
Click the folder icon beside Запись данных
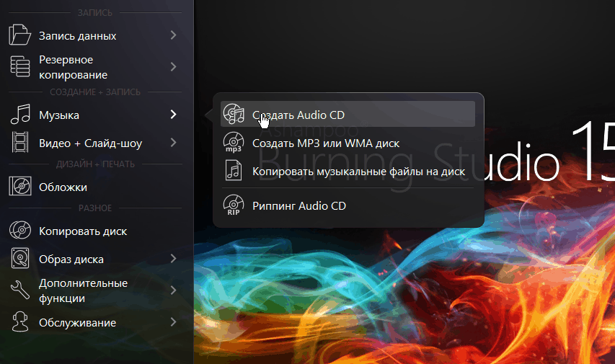(19, 35)
